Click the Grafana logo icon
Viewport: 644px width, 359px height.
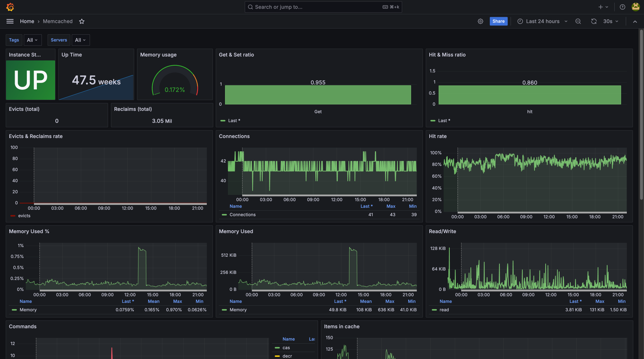10,7
